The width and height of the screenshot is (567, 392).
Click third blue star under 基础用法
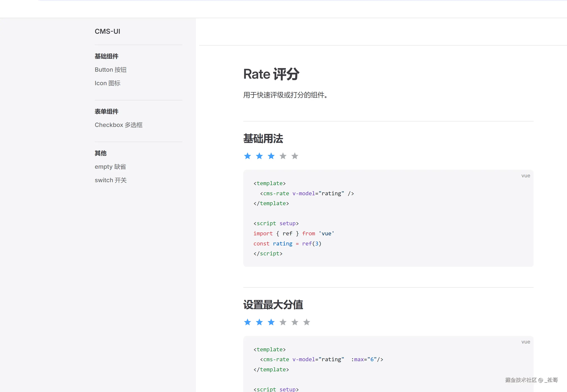click(x=271, y=156)
